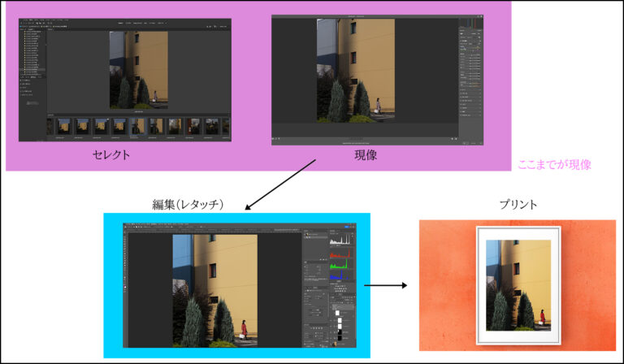
Task: Click the white luminosity histogram in Photoshop
Action: [x=341, y=241]
